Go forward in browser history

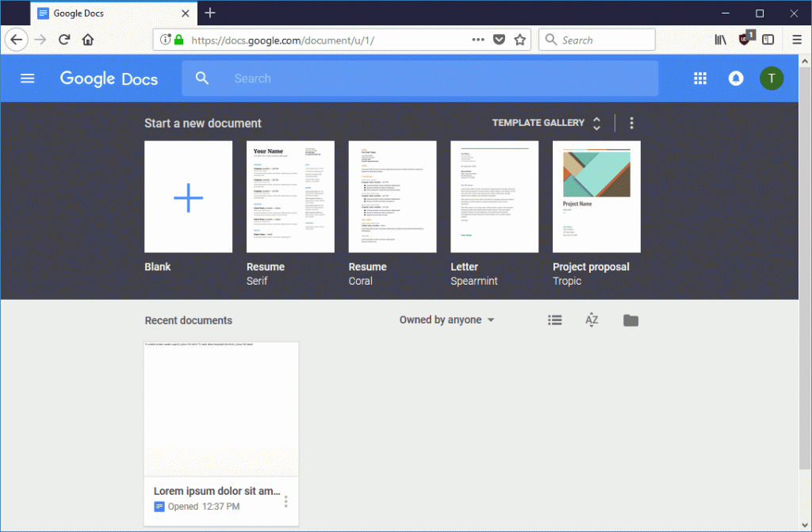(40, 40)
